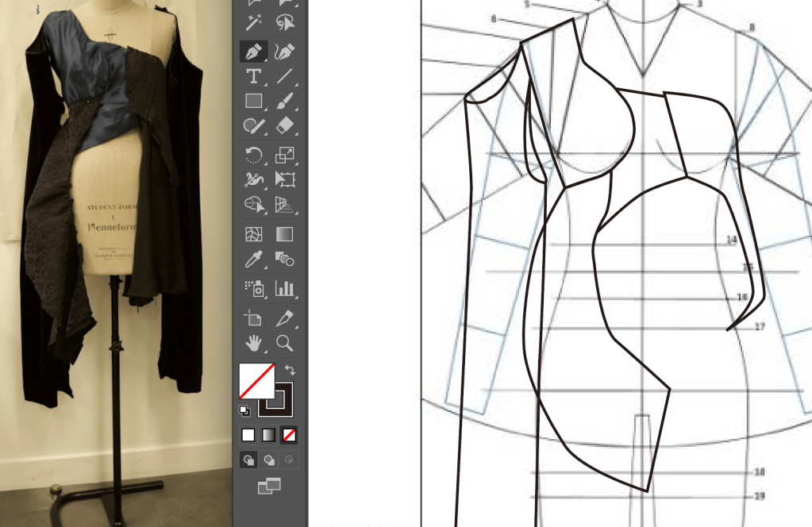
Task: Activate the Eyedropper tool
Action: point(253,258)
